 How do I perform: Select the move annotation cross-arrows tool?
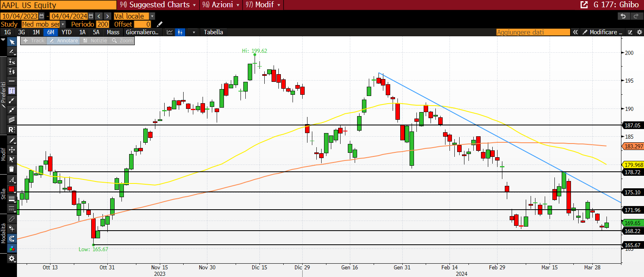coord(12,150)
